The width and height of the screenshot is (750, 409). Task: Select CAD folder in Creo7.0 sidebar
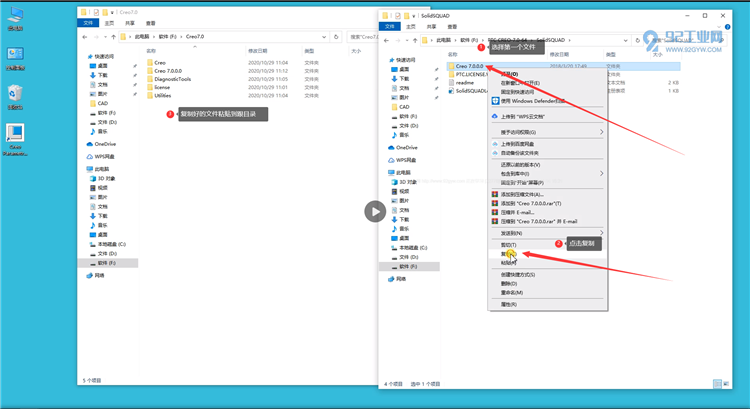(x=99, y=103)
